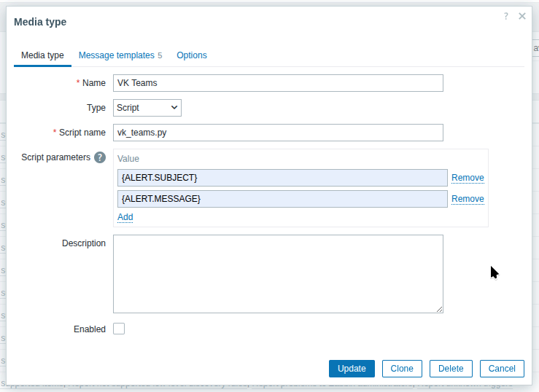Click the Name input field
This screenshot has width=539, height=392.
click(278, 83)
